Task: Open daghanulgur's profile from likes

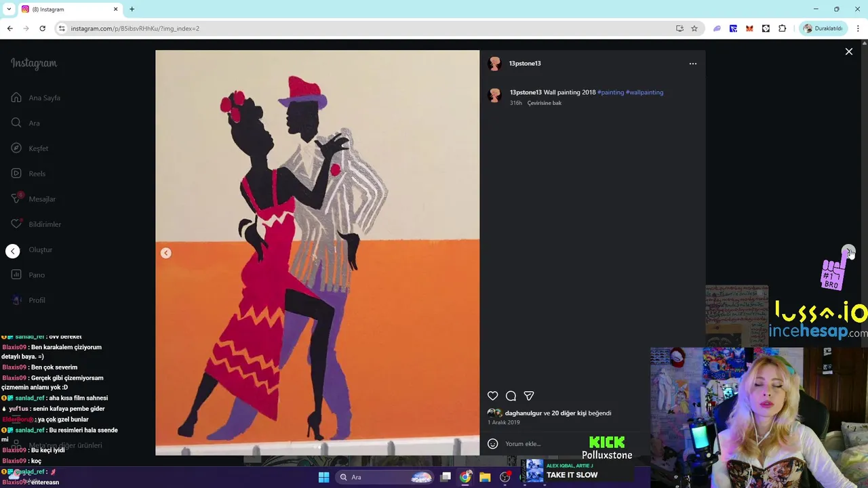Action: pos(524,413)
